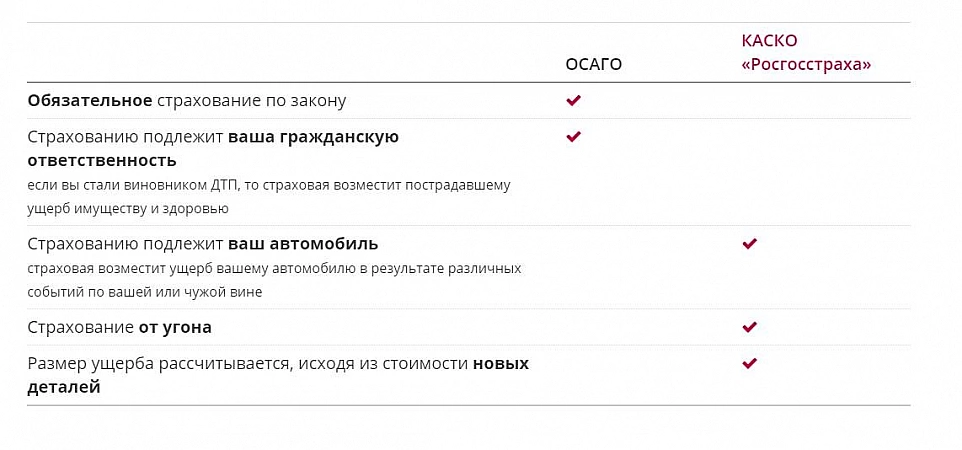Click the КАСКО checkmark in 'ваш автомобиль' row
The height and width of the screenshot is (450, 962).
750,244
